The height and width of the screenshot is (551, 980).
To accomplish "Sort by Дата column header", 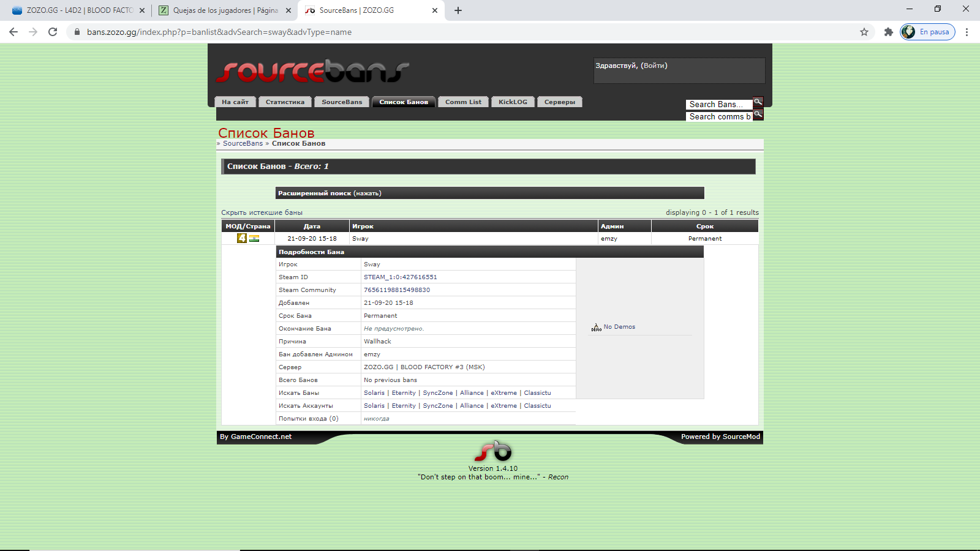I will 312,226.
